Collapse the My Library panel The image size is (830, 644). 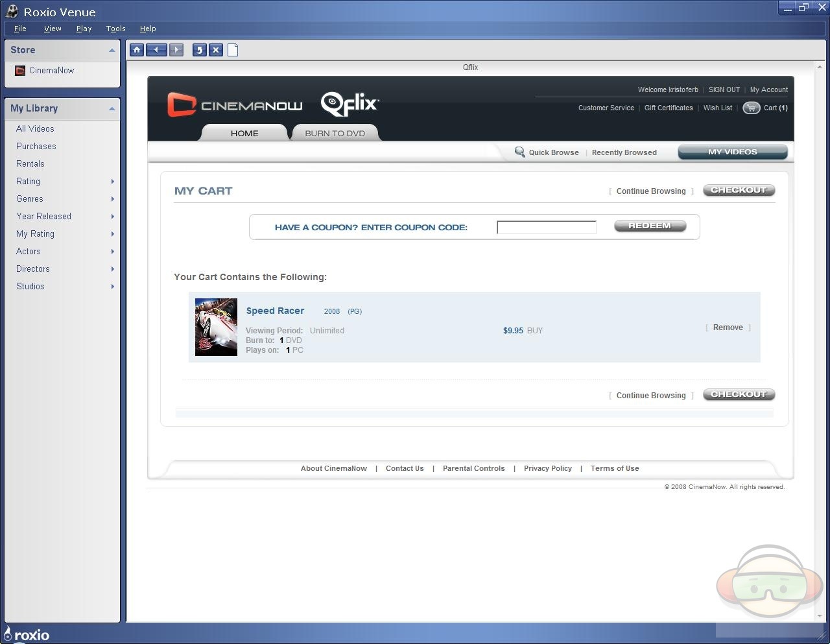click(x=112, y=108)
